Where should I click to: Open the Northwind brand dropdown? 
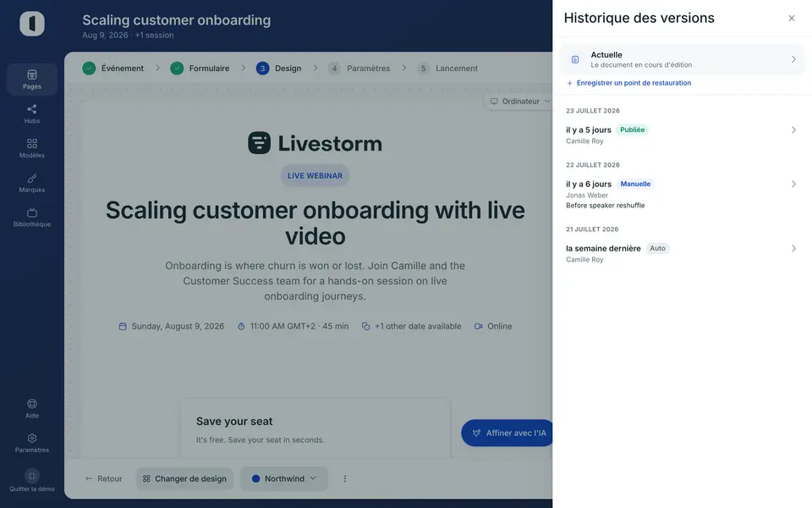point(284,478)
